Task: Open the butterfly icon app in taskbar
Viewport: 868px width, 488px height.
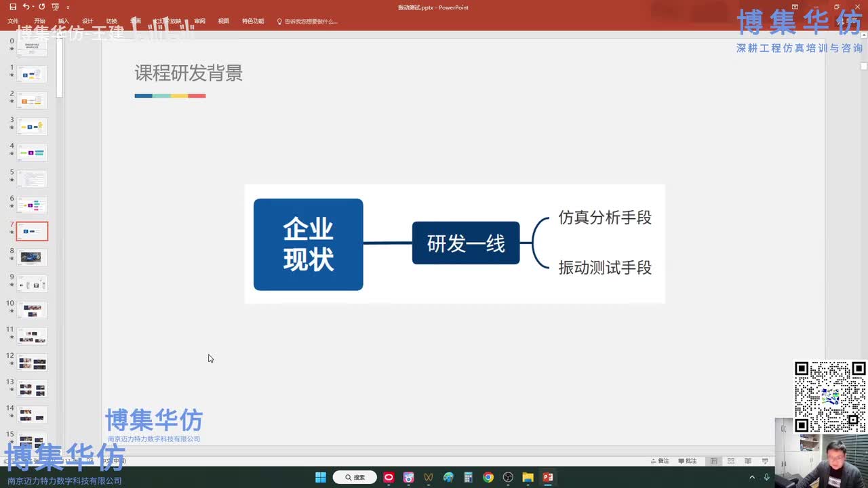Action: [x=429, y=477]
